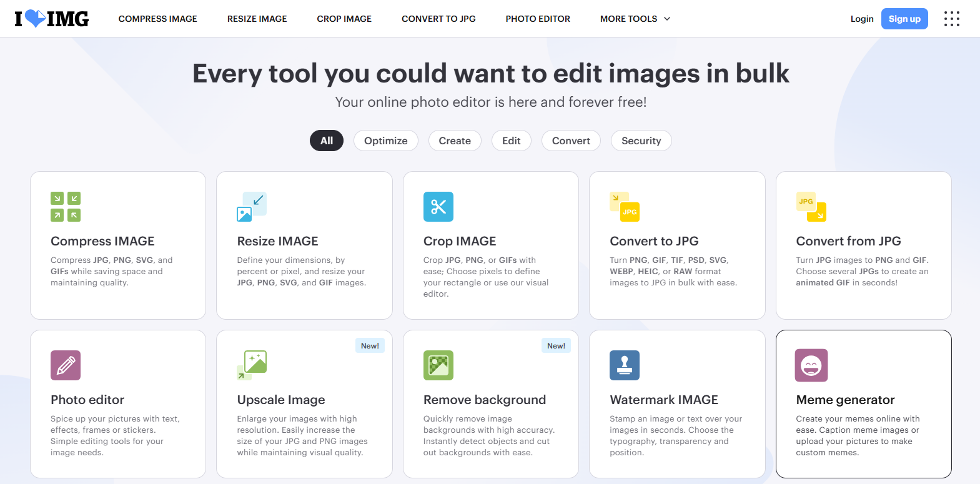Click the Crop IMAGE scissors icon
980x484 pixels.
click(x=438, y=207)
